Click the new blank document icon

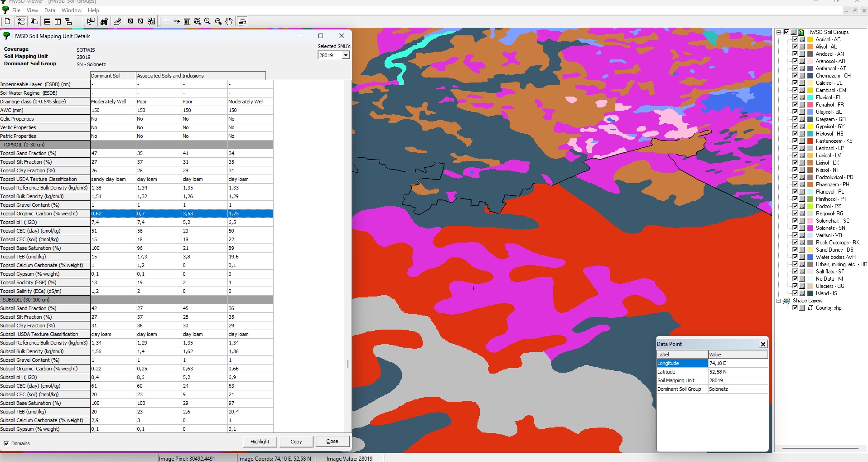coord(7,21)
